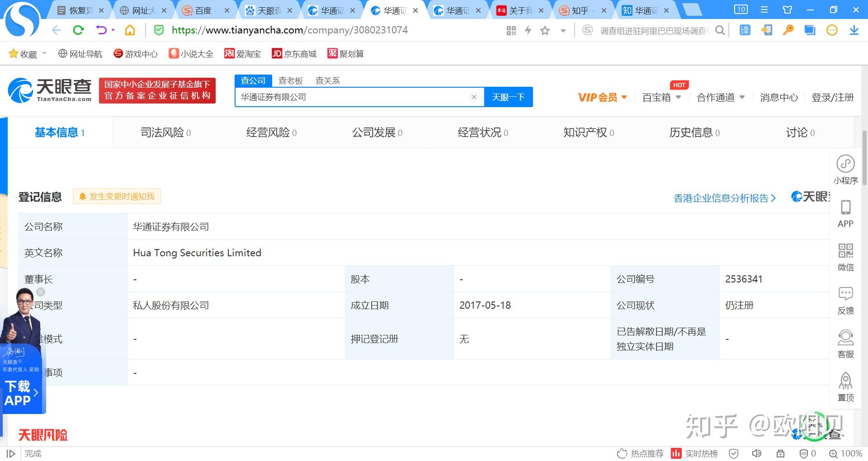Viewport: 868px width, 461px height.
Task: Expand the 合作通道 dropdown
Action: tap(742, 97)
